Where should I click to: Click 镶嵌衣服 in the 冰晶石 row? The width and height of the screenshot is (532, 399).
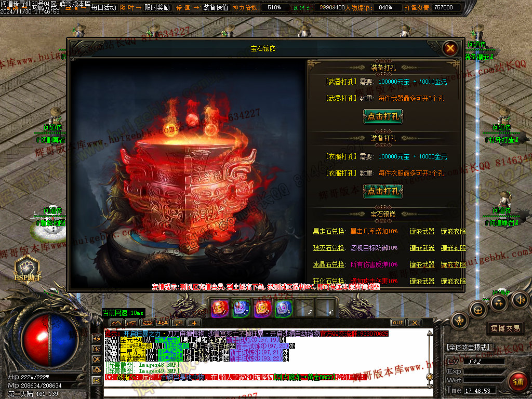point(453,264)
